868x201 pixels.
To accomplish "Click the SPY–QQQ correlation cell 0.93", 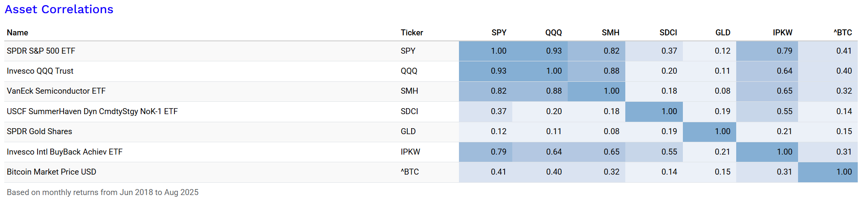I will (554, 51).
